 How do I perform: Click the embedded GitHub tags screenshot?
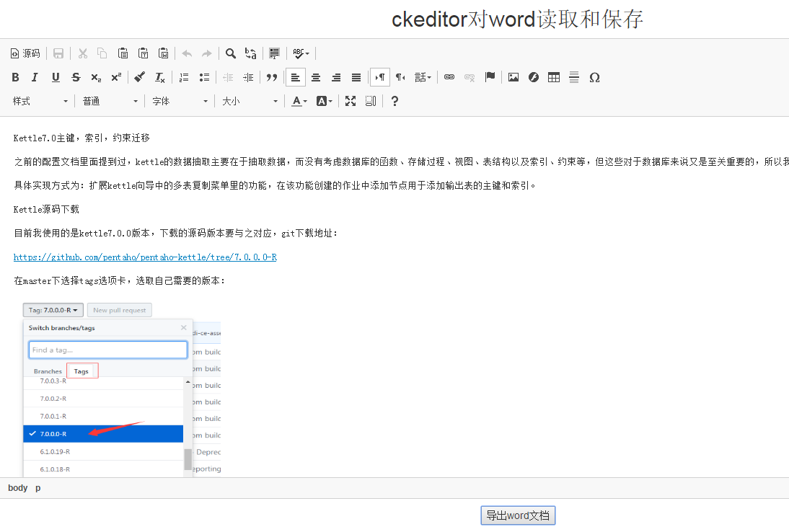click(x=122, y=389)
